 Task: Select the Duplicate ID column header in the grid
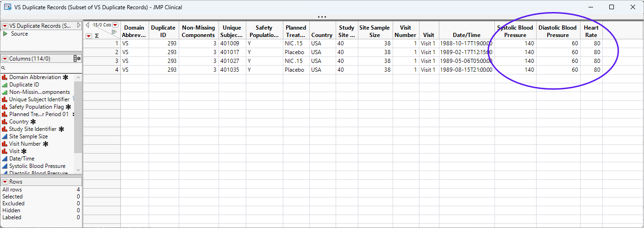[163, 31]
